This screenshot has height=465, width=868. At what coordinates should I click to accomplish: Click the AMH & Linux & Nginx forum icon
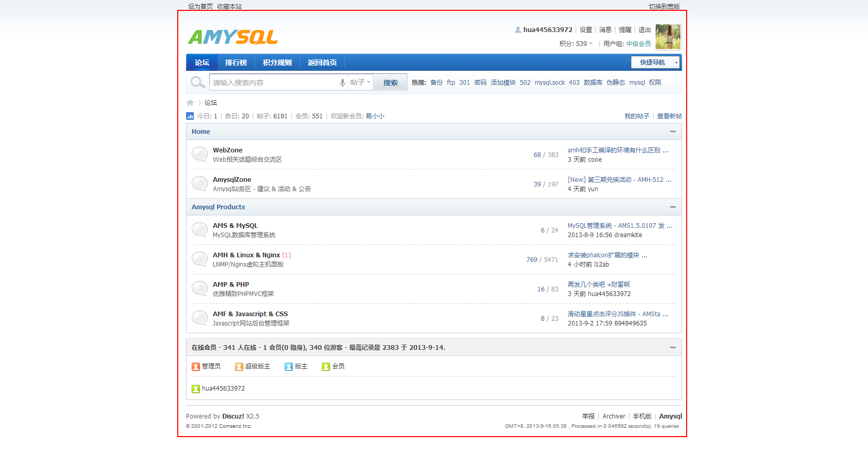(x=199, y=259)
